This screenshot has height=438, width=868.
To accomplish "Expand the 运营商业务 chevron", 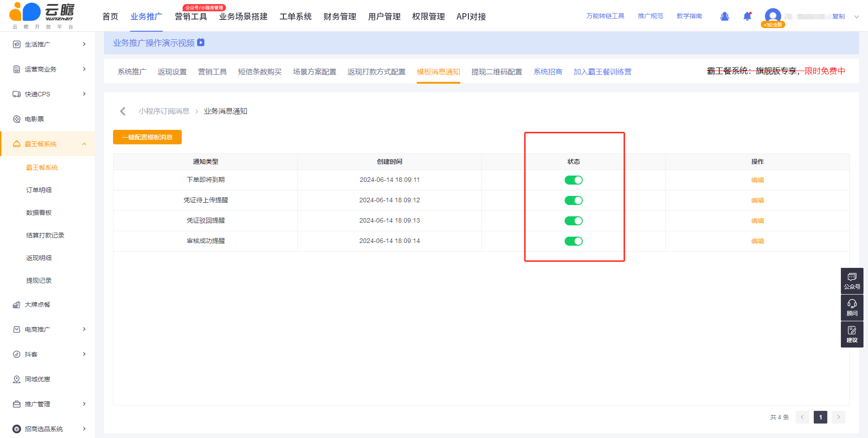I will click(84, 69).
